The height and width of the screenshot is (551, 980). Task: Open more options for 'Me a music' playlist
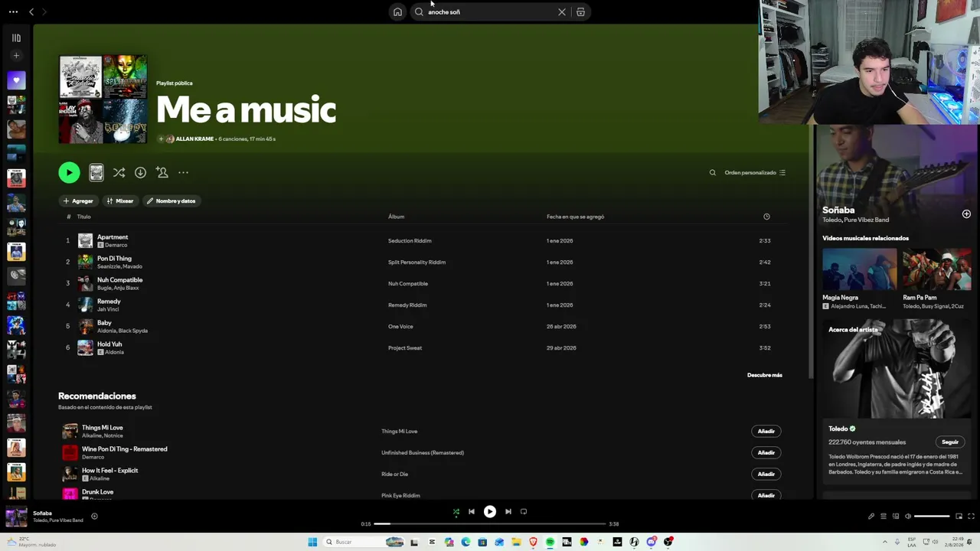183,173
